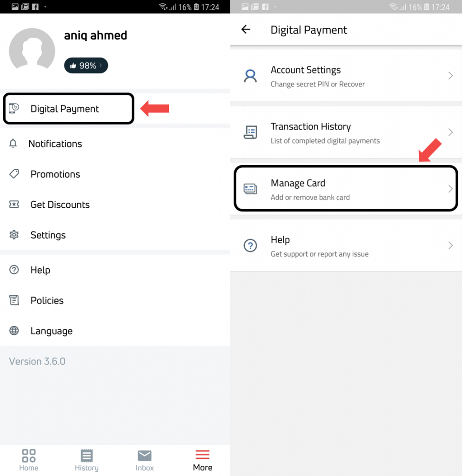This screenshot has height=476, width=462.
Task: Tap the Get Discounts coupon icon
Action: [14, 205]
